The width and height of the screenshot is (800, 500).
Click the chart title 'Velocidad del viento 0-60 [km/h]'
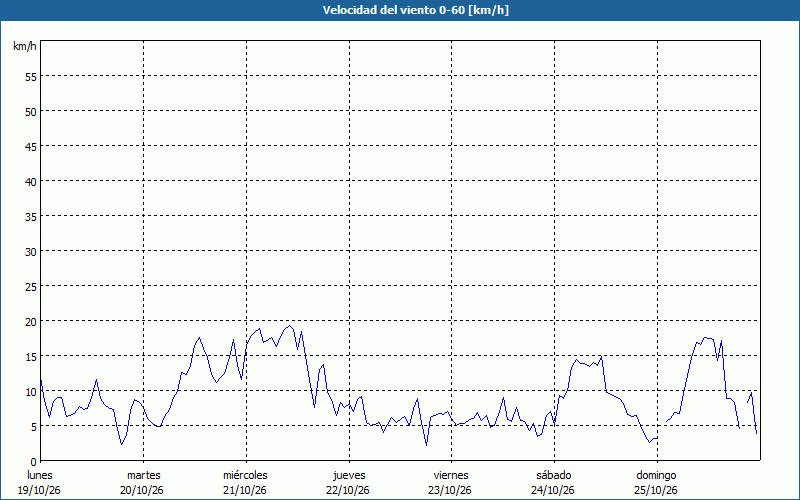click(416, 10)
